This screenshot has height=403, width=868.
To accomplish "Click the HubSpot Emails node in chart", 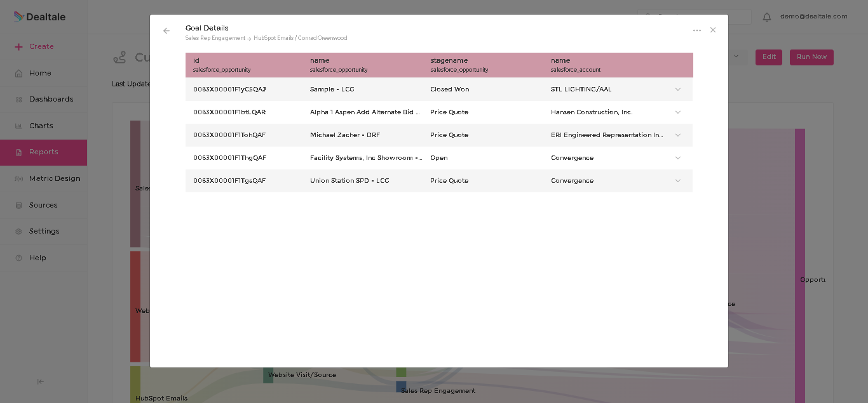I will pyautogui.click(x=135, y=385).
